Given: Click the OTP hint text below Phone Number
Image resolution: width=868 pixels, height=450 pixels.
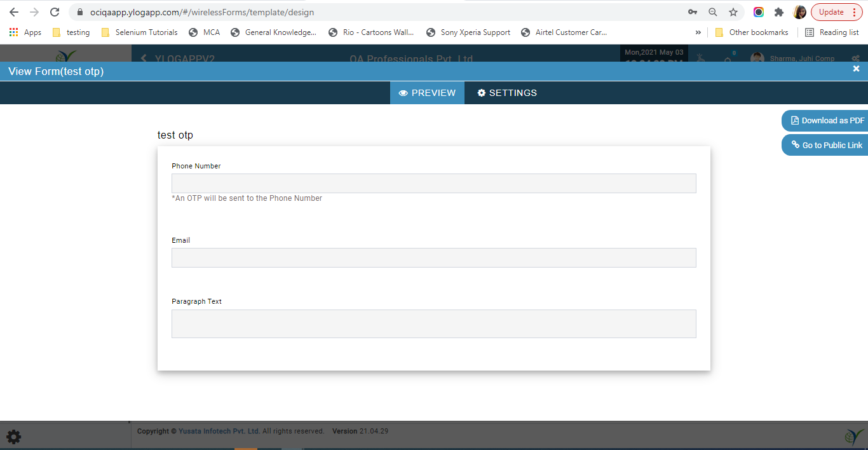Looking at the screenshot, I should point(247,198).
